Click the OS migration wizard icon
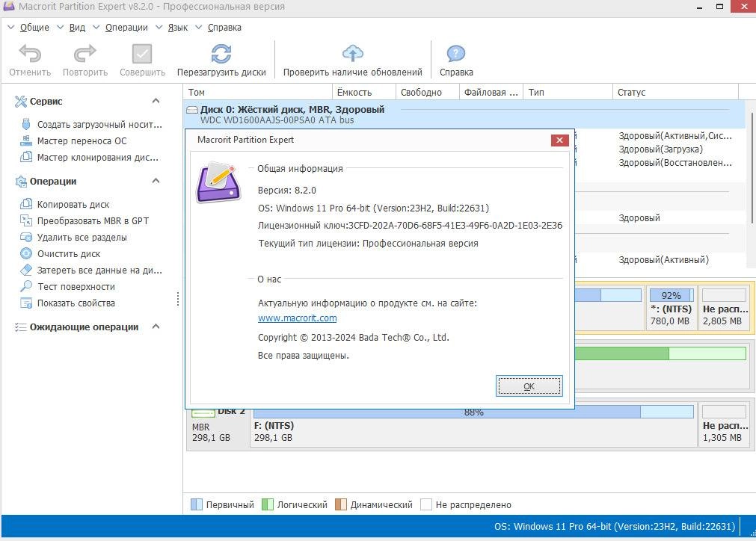 coord(26,140)
